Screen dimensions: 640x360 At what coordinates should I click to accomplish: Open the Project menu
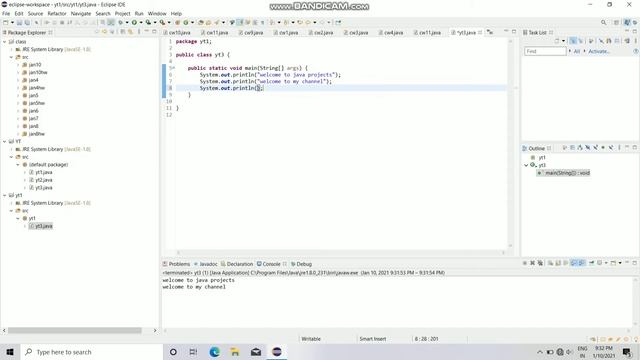coord(122,13)
